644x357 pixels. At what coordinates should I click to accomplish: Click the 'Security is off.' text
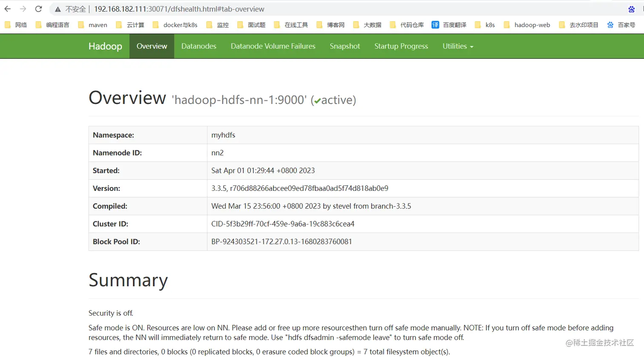[111, 313]
